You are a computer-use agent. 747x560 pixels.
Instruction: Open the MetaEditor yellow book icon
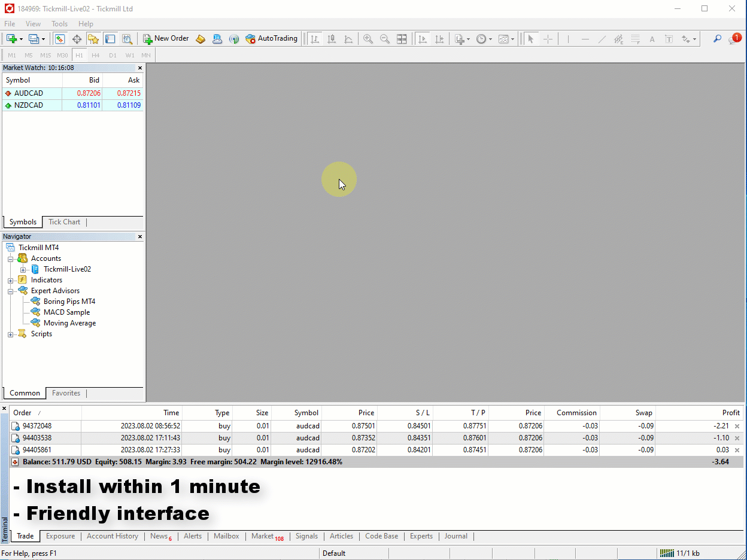[201, 39]
